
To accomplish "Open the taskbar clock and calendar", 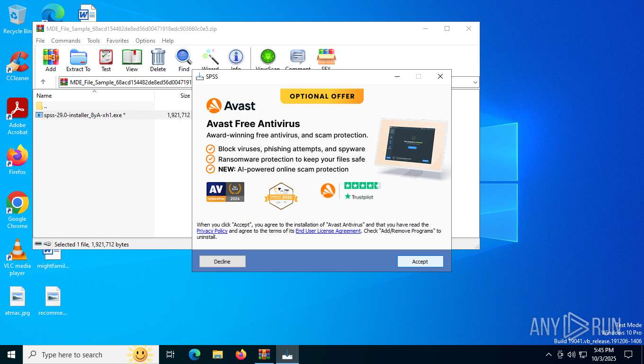I will point(603,355).
